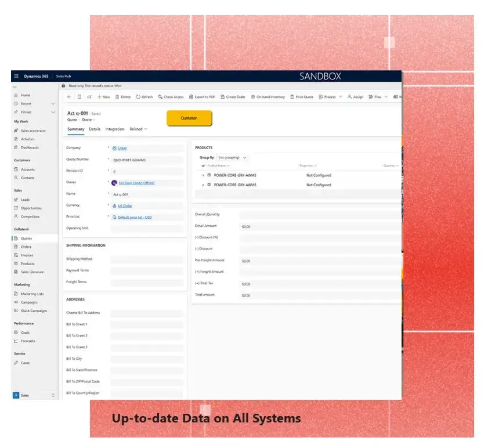Image resolution: width=488 pixels, height=448 pixels.
Task: Collapse the sidebar with the hamburger icon
Action: tap(16, 86)
